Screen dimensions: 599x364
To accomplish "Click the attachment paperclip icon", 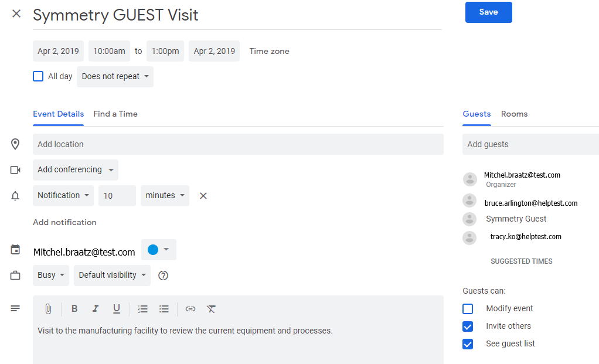I will [x=48, y=309].
